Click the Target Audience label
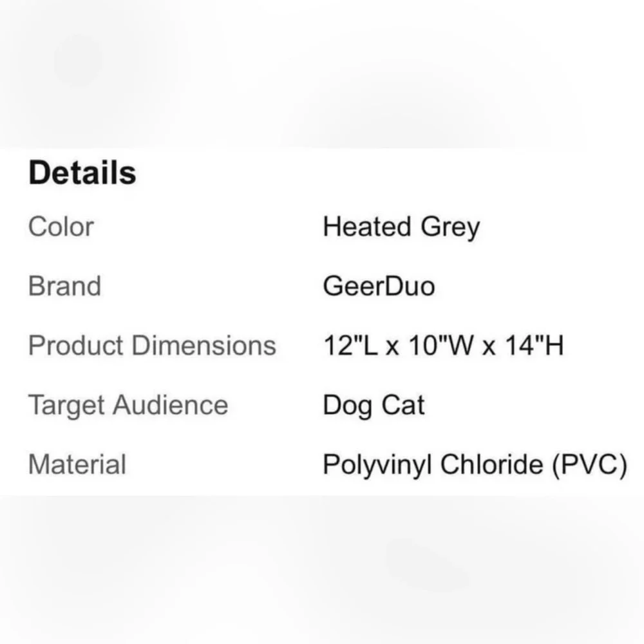Viewport: 644px width, 644px height. [128, 406]
